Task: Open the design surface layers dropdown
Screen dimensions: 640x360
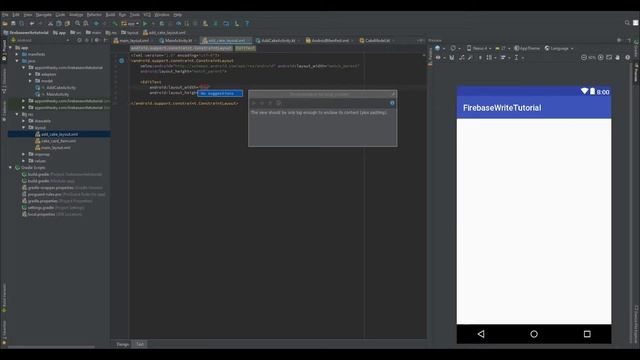Action: (439, 48)
